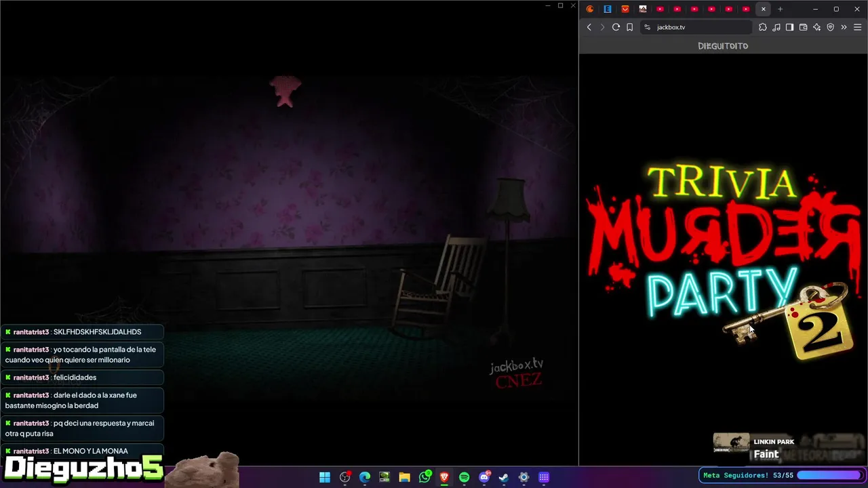
Task: Switch to the Crunchyroll tab
Action: click(591, 9)
